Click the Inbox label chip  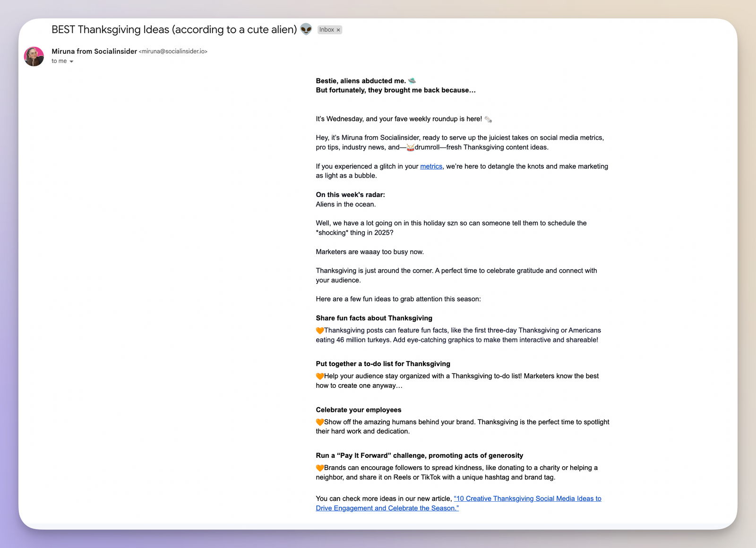[x=326, y=29]
